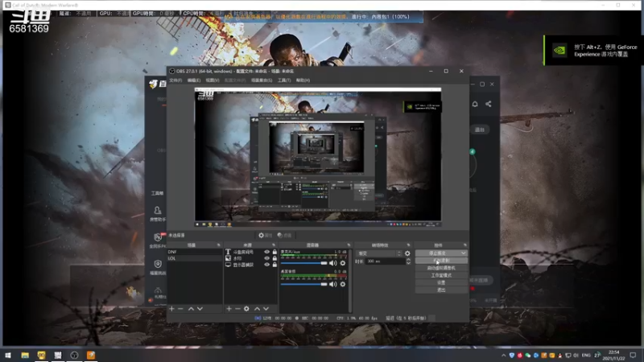Image resolution: width=644 pixels, height=362 pixels.
Task: Toggle visibility of the display capture source
Action: [267, 265]
